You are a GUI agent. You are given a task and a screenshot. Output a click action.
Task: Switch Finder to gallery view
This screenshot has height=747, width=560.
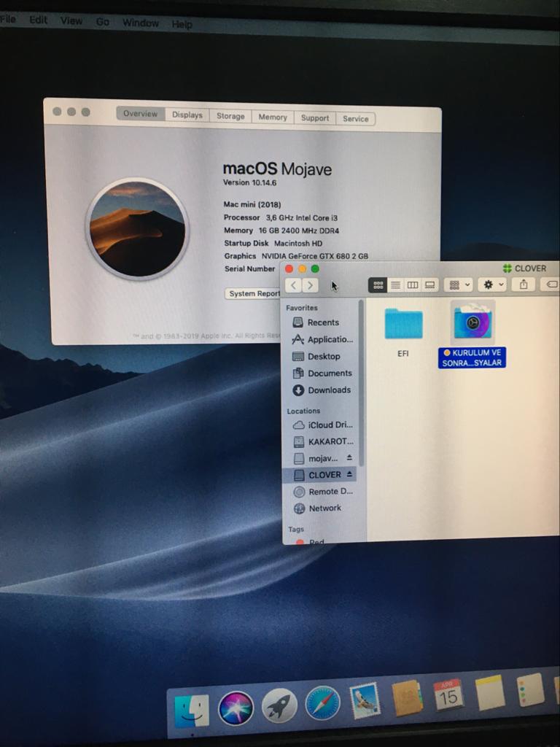click(x=429, y=285)
